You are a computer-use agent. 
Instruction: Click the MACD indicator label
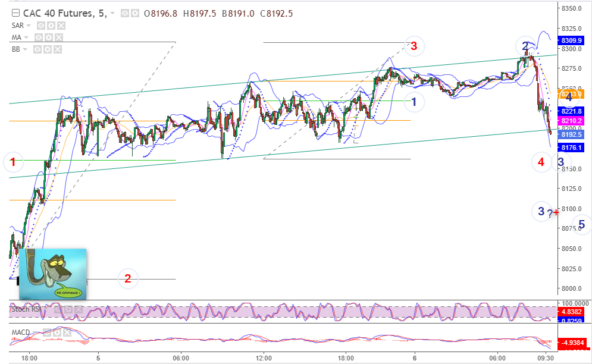click(21, 332)
